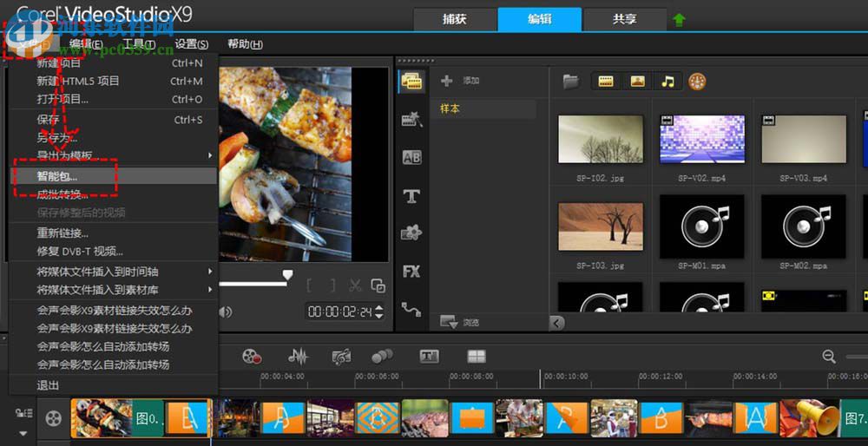Click the 添加 add folder button
The height and width of the screenshot is (446, 868).
(460, 82)
